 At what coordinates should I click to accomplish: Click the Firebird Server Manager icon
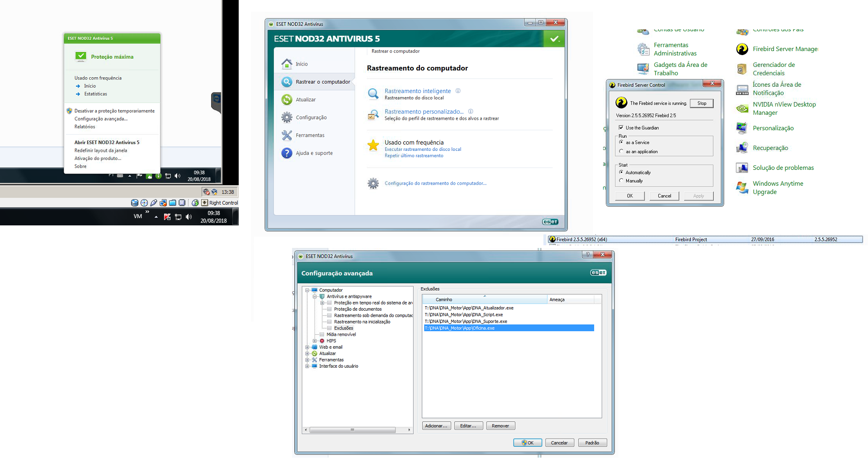[742, 49]
